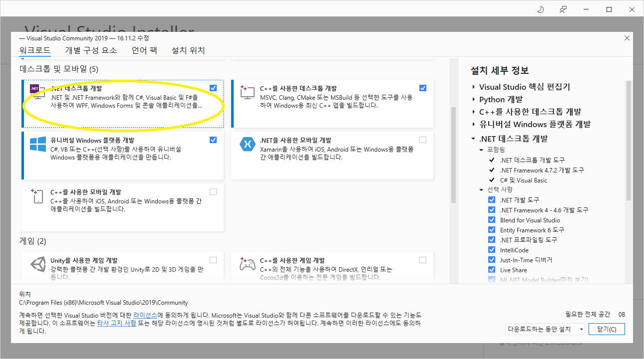Uncheck .NET Framework 4 - 4.6 개발 도구

click(x=492, y=210)
